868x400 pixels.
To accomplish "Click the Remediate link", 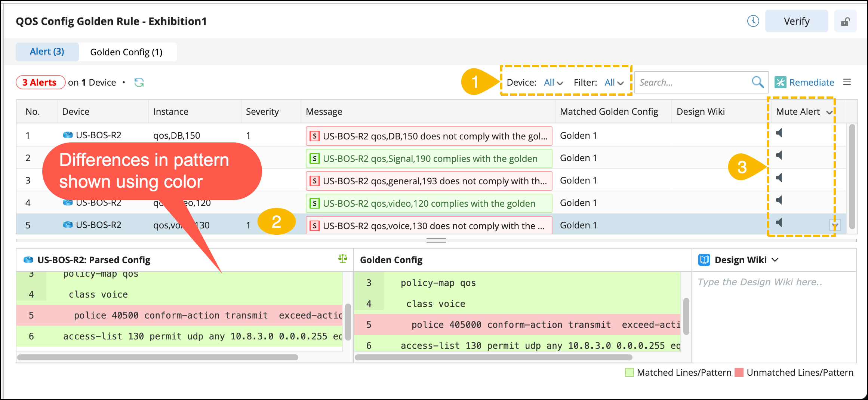I will tap(811, 82).
